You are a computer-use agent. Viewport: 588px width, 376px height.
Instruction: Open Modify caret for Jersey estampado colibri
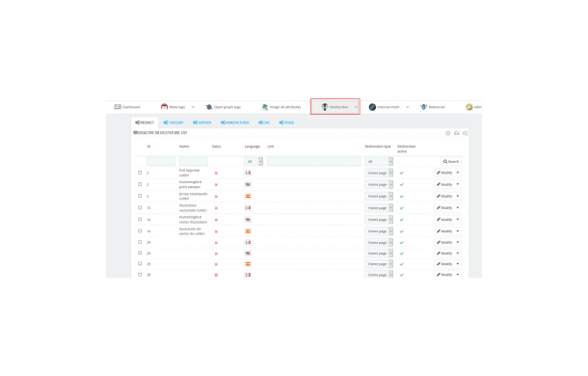[458, 196]
